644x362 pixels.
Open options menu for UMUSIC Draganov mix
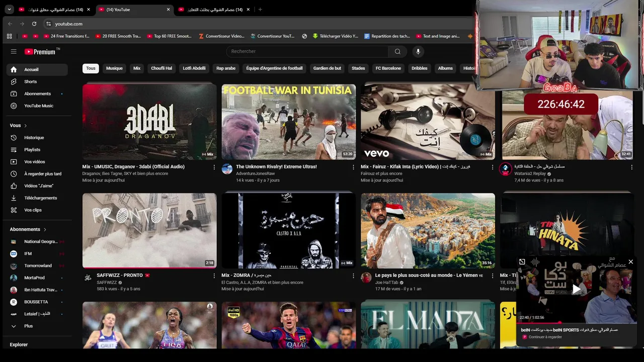click(x=214, y=167)
